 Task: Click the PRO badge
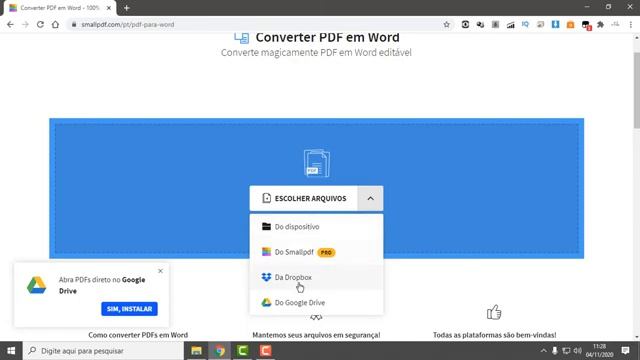click(326, 252)
